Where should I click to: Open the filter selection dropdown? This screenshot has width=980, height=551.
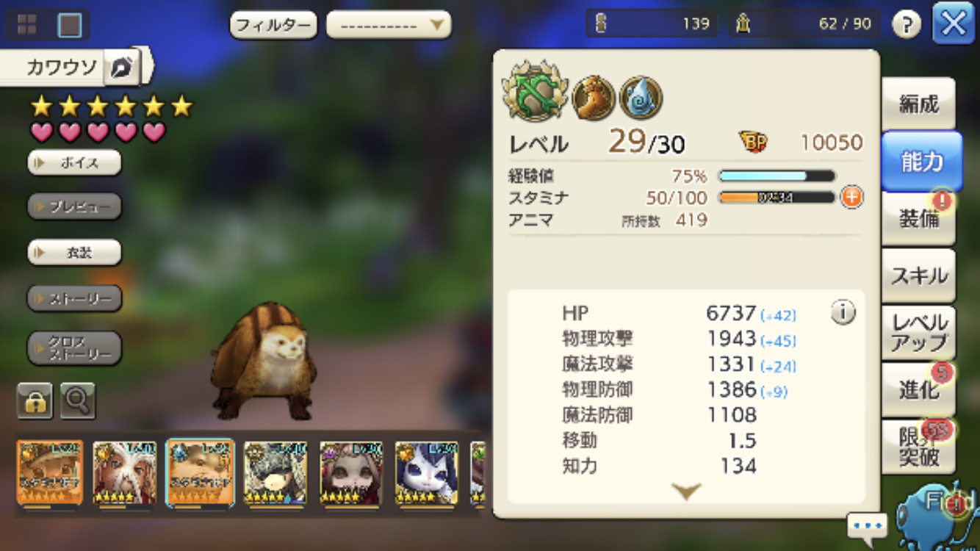(389, 25)
